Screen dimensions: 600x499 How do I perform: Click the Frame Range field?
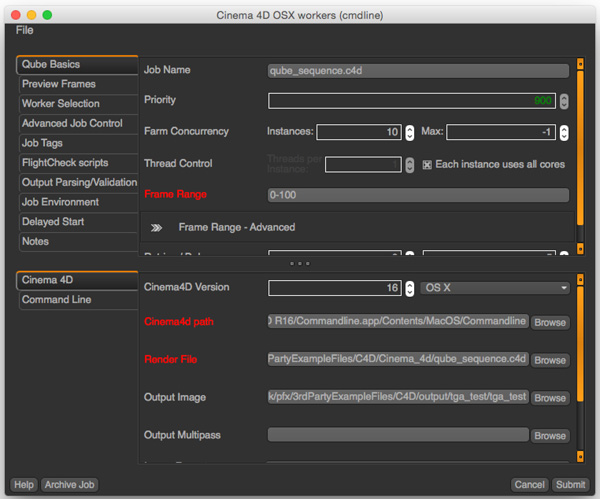pos(418,195)
